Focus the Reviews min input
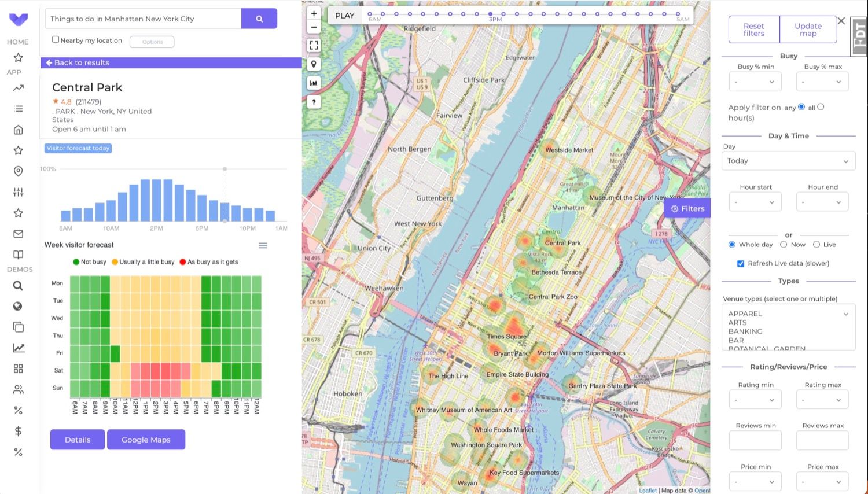This screenshot has height=494, width=868. [x=755, y=440]
